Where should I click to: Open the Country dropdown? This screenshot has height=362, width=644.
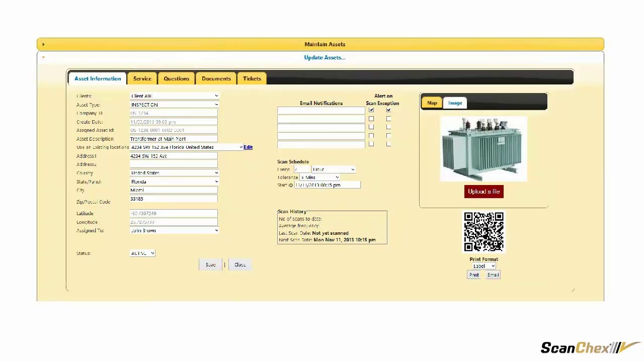point(174,173)
